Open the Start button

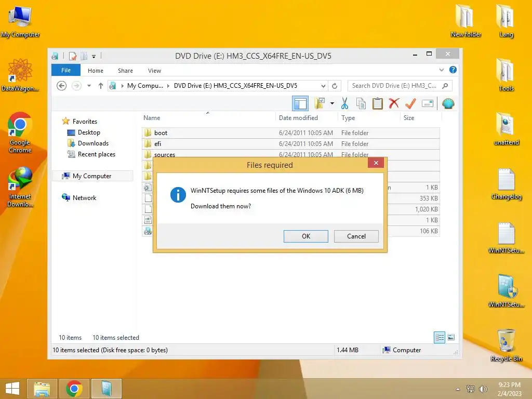tap(12, 389)
